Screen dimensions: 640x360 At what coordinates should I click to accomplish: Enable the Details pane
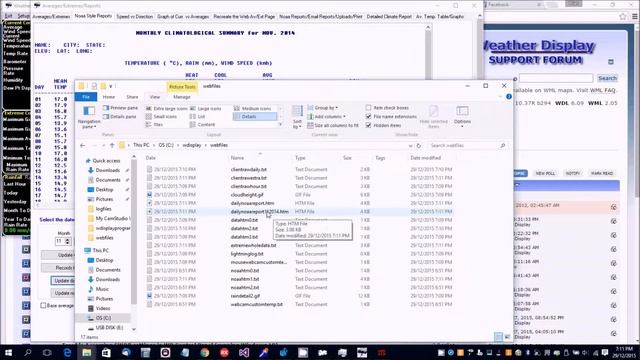tap(120, 116)
